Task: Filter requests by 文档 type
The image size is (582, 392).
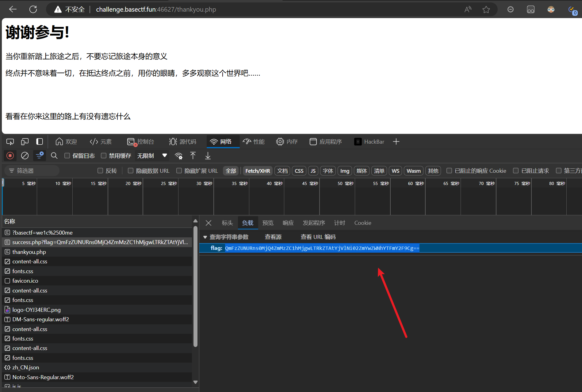Action: [x=282, y=171]
